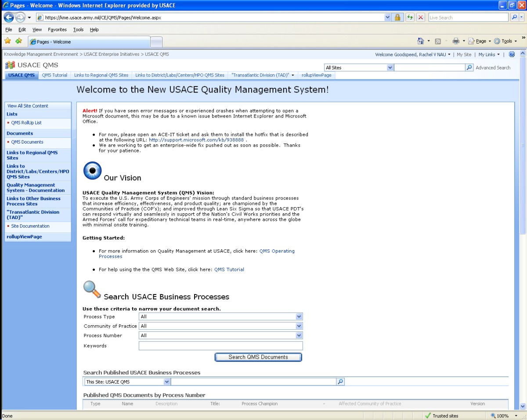Click the Print icon on the toolbar
The width and height of the screenshot is (527, 420).
click(x=455, y=41)
